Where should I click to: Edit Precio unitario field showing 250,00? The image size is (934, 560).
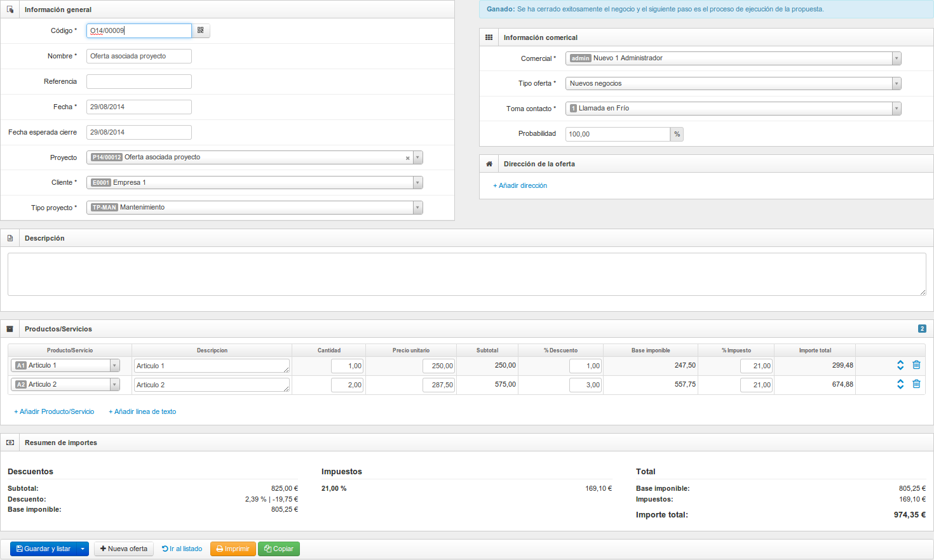tap(438, 366)
